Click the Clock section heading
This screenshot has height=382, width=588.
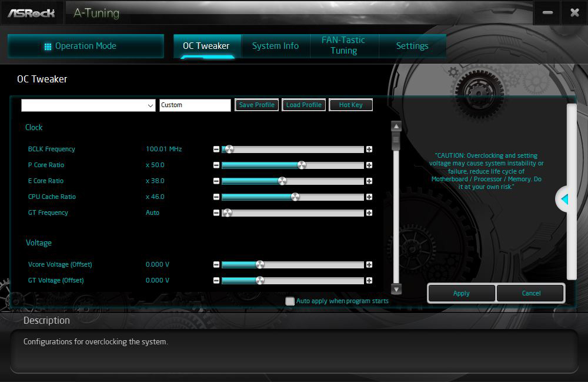tap(34, 128)
